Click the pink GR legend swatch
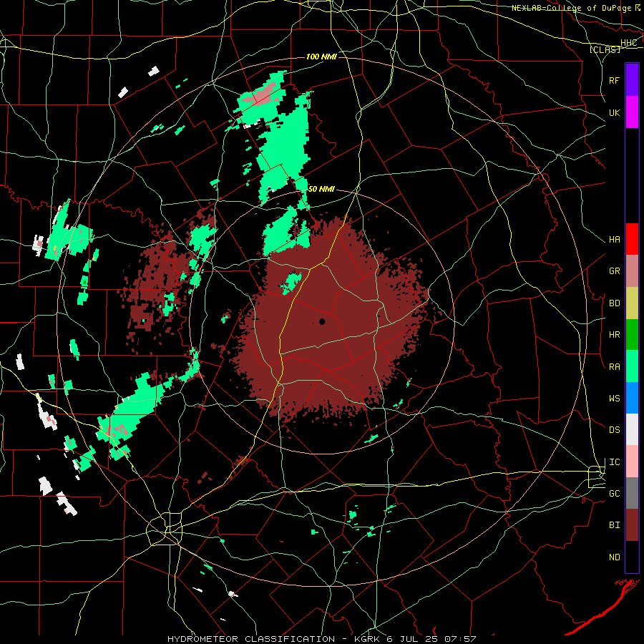This screenshot has width=644, height=644. 632,271
